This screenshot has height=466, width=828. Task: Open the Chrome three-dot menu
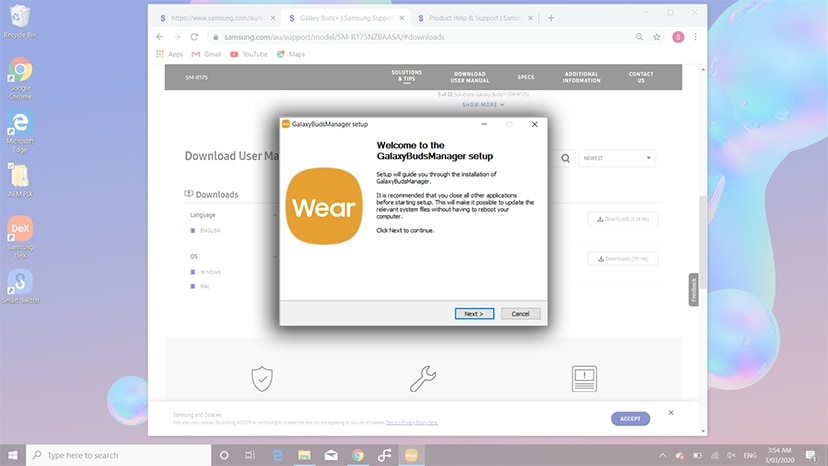coord(695,37)
